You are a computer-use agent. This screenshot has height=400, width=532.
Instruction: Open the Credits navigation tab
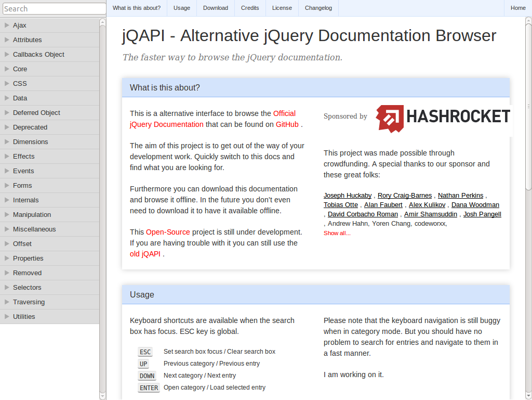[250, 8]
